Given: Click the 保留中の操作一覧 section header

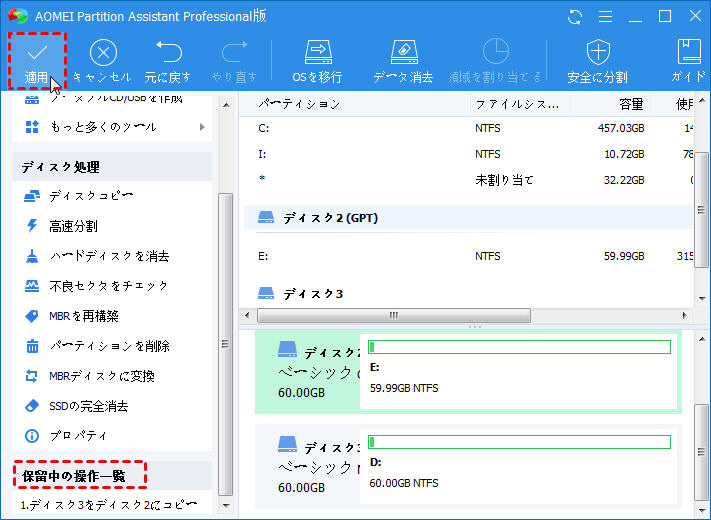Looking at the screenshot, I should click(112, 476).
